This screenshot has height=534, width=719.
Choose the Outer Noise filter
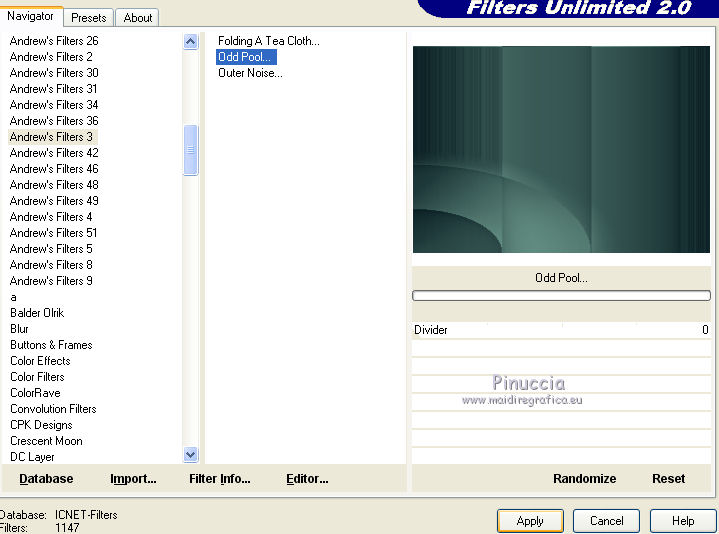click(250, 73)
